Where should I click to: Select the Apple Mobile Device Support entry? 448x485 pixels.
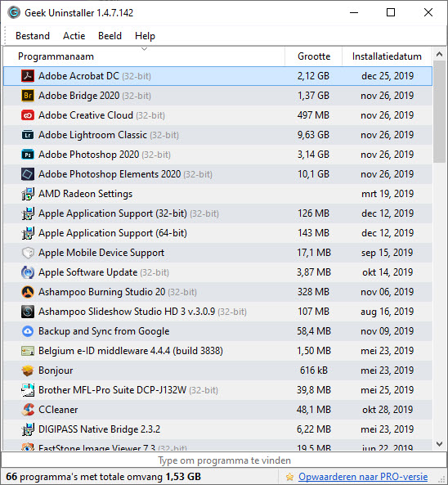click(x=101, y=253)
